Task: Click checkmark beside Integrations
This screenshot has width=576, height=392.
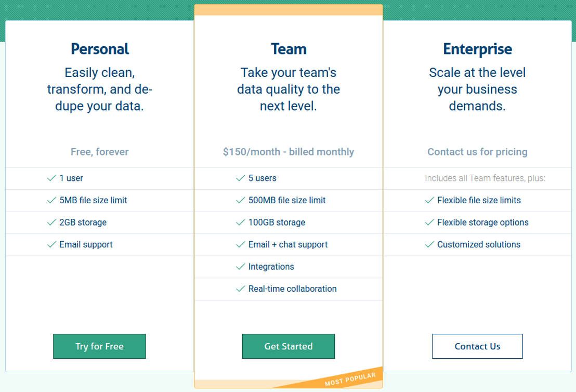Action: coord(240,267)
